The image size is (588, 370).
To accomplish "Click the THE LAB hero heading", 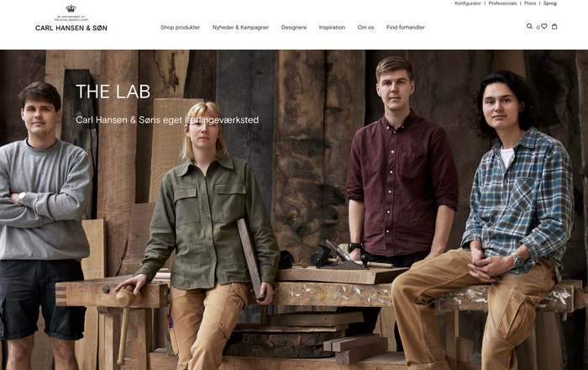I will (113, 92).
